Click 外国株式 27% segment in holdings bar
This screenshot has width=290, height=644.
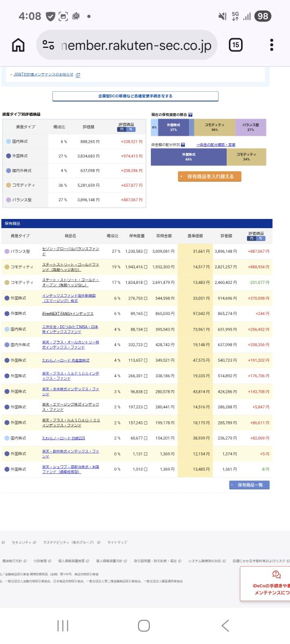coord(173,128)
